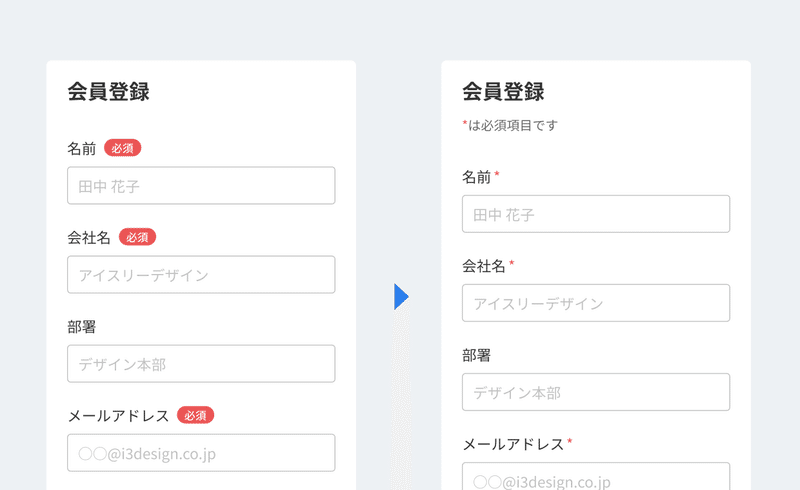Click the right メールアドレス label text

[x=513, y=445]
